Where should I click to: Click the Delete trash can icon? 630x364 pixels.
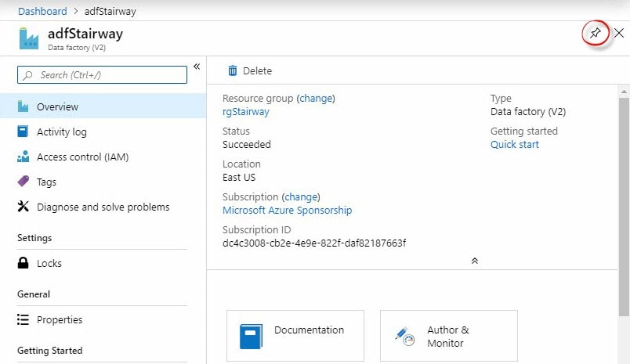coord(233,71)
